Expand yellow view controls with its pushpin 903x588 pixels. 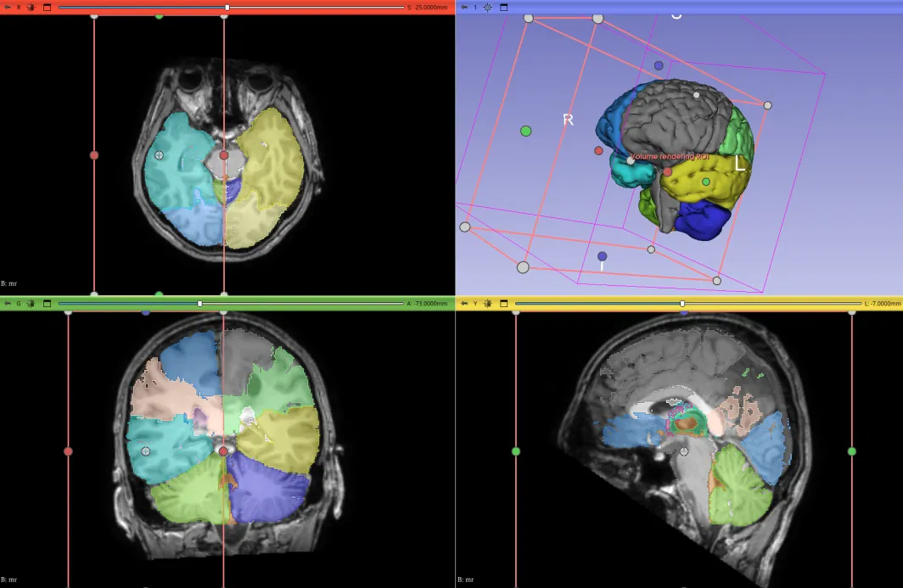click(x=465, y=303)
